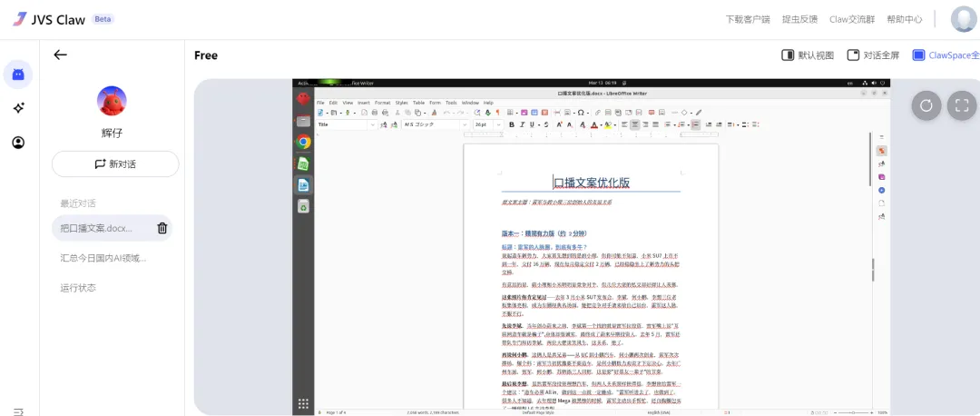This screenshot has width=980, height=416.
Task: Click 新对话 button
Action: 115,163
